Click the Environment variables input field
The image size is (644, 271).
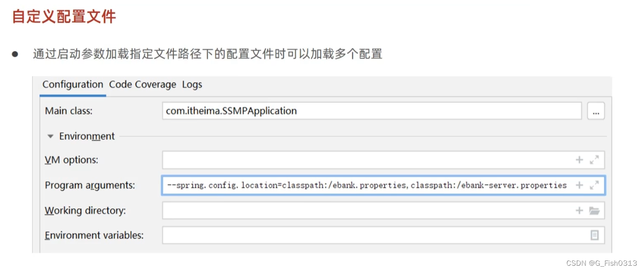(x=383, y=235)
